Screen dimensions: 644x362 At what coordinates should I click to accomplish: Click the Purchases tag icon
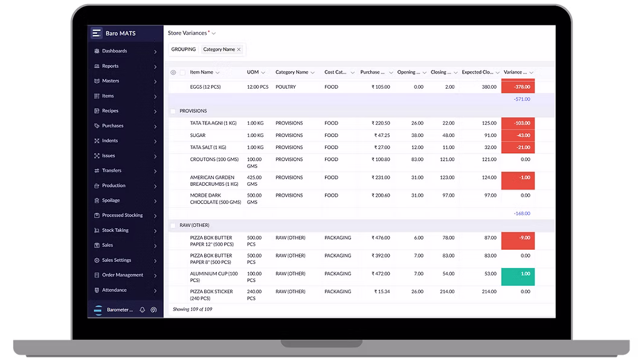[97, 126]
